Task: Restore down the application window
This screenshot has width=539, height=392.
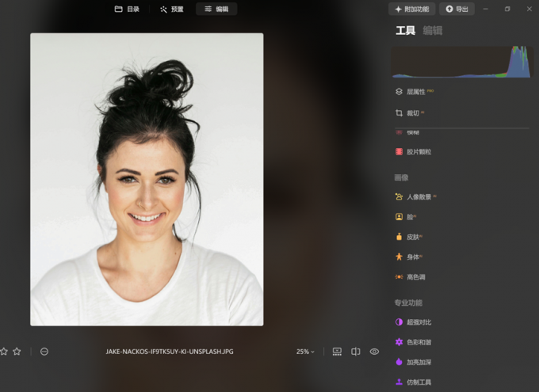Action: point(507,9)
